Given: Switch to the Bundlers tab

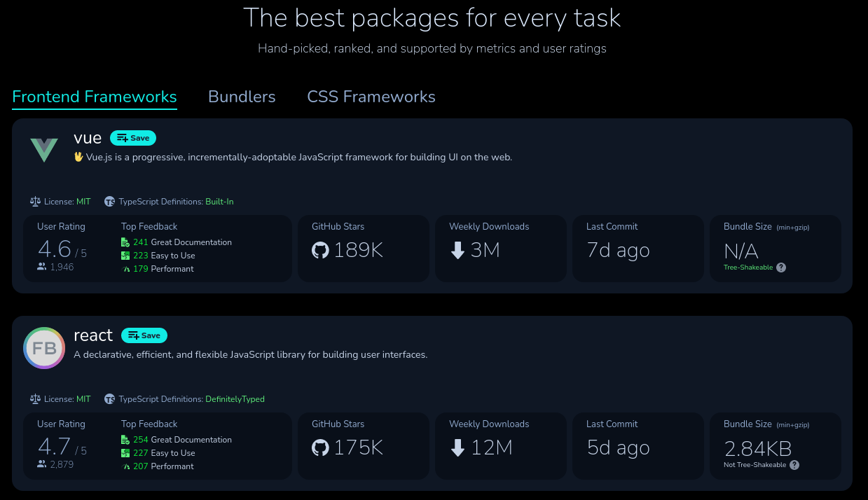Looking at the screenshot, I should [242, 97].
